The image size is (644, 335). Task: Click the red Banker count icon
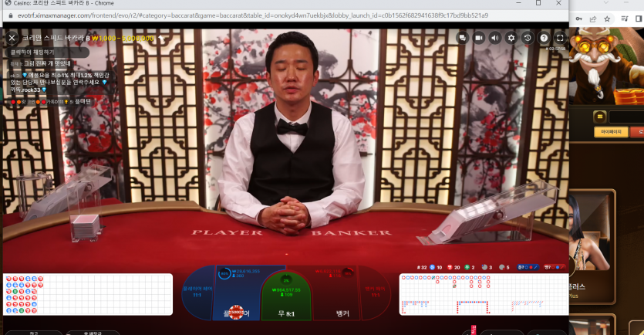[x=450, y=267]
